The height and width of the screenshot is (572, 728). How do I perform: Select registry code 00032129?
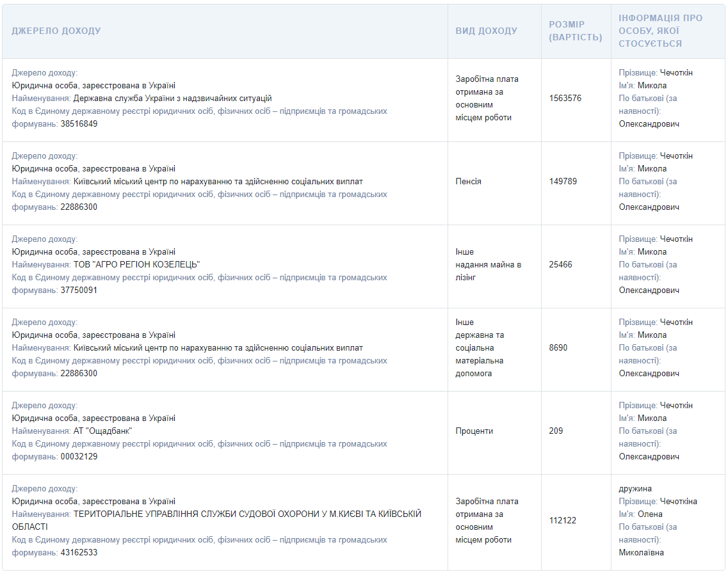(x=79, y=457)
